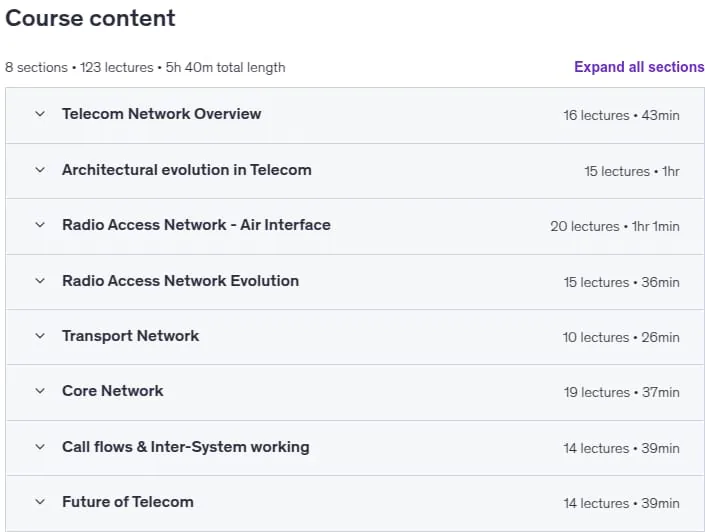705x532 pixels.
Task: Expand the Telecom Network Overview chevron
Action: [40, 114]
